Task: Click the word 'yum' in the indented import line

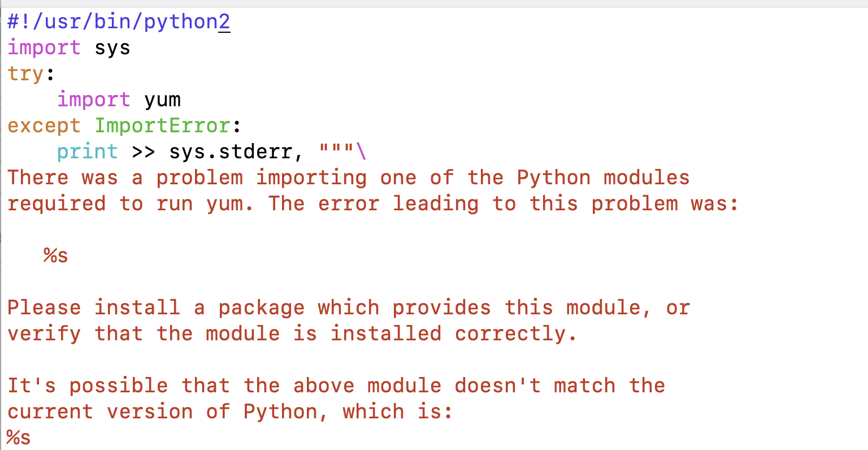Action: tap(162, 100)
